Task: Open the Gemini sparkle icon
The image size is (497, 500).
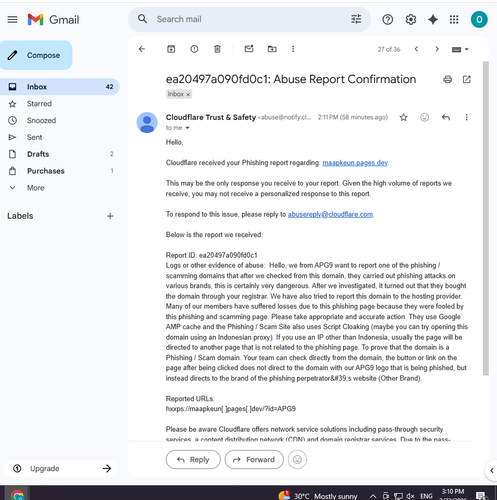Action: pyautogui.click(x=433, y=20)
